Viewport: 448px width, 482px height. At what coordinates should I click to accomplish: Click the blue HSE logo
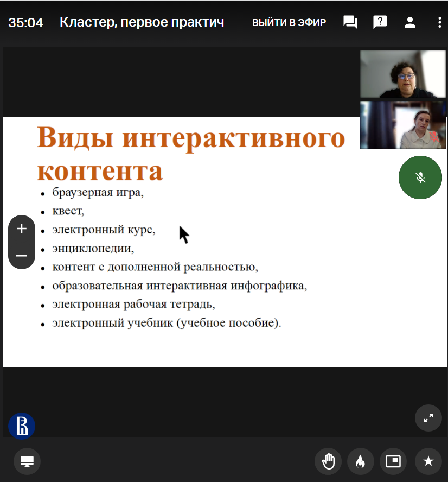[x=22, y=425]
